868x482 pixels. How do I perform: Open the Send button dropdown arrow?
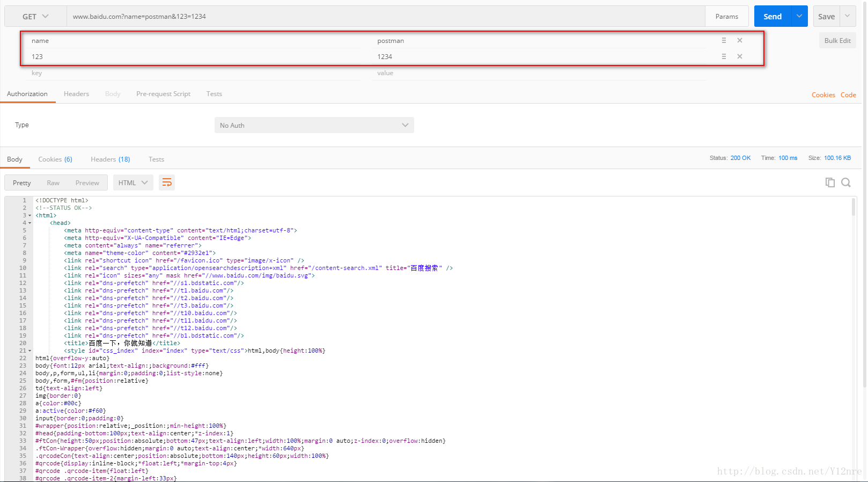[x=799, y=17]
